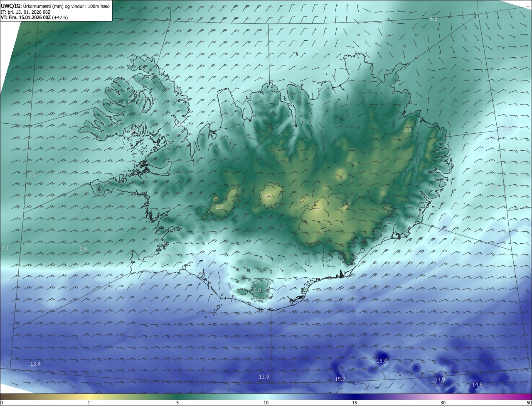Select the valid time line 'VT: Fim. 15.01.2026 00Z'
Screen dimensions: 532x406
pos(26,17)
